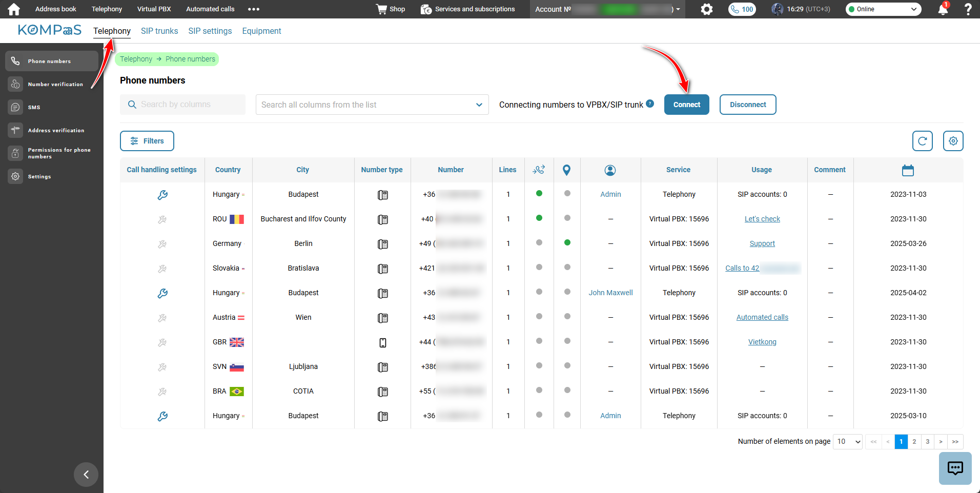Open the three-dots more menu
The height and width of the screenshot is (493, 980).
pyautogui.click(x=254, y=9)
